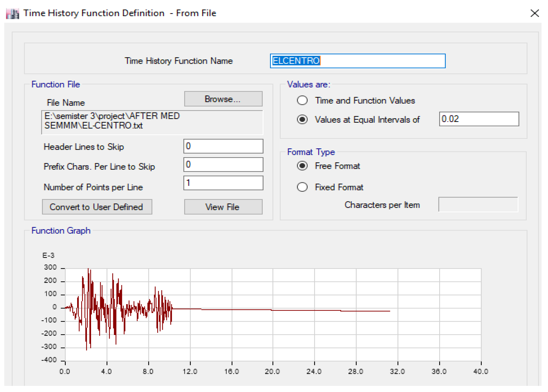The image size is (548, 392).
Task: Select the Fixed Format radio button
Action: [302, 187]
